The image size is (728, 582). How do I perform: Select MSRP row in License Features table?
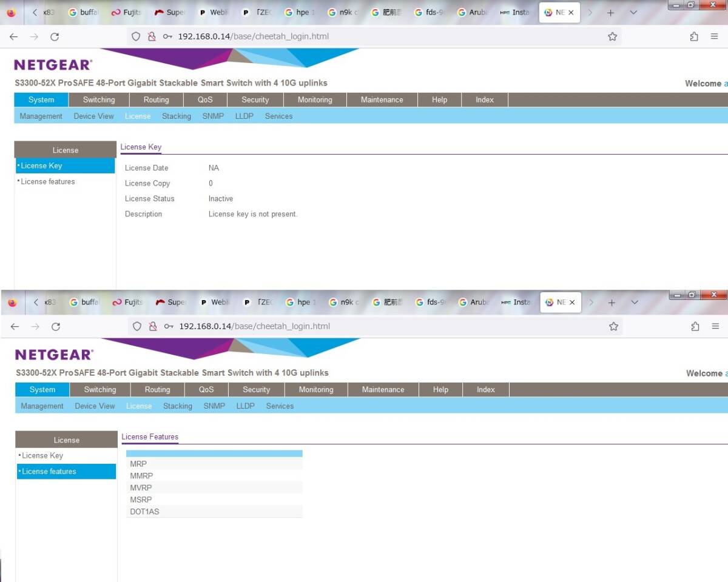[214, 500]
